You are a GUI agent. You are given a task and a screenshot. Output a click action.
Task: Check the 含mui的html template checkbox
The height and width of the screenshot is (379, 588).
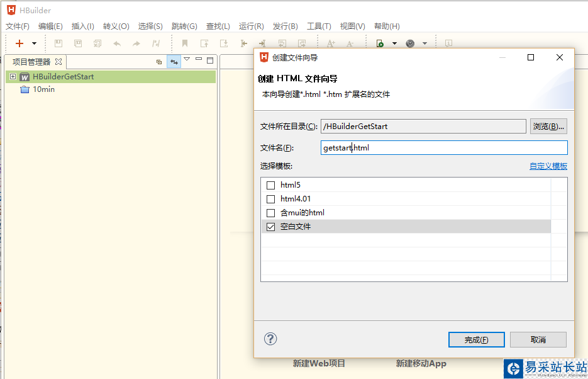click(x=271, y=213)
